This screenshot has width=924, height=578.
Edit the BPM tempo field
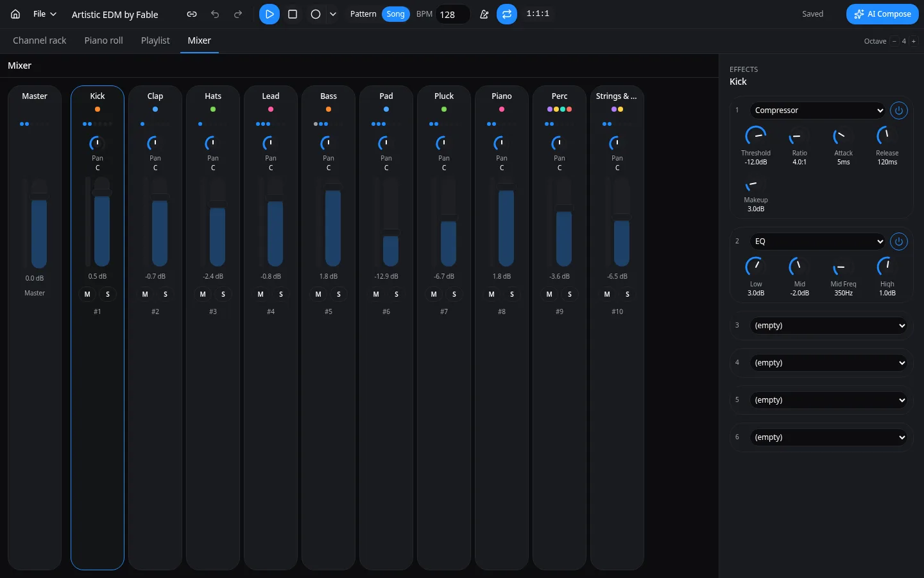click(x=453, y=14)
